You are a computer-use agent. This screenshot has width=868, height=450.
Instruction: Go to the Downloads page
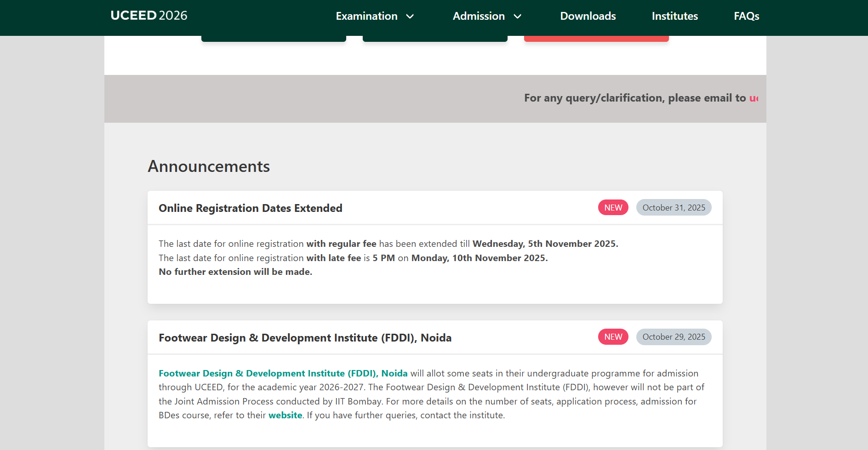click(x=588, y=16)
